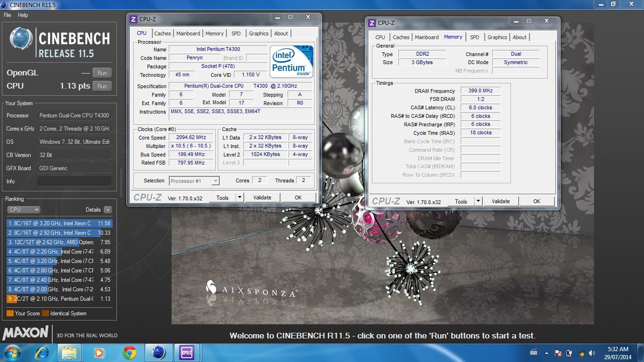Switch to CPU-Z taskbar icon
Image resolution: width=644 pixels, height=362 pixels.
tap(187, 353)
